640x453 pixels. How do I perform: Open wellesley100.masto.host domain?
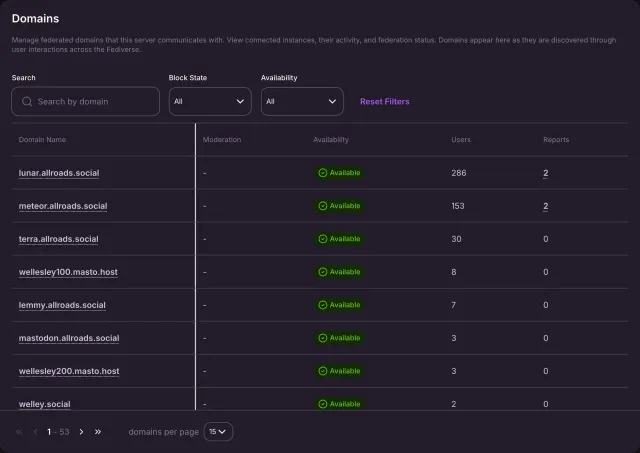(x=68, y=272)
